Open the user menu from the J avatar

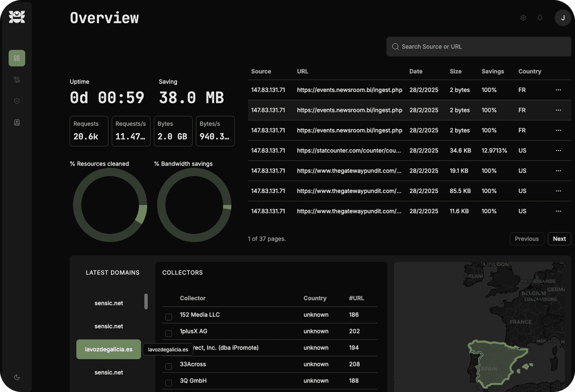(562, 18)
